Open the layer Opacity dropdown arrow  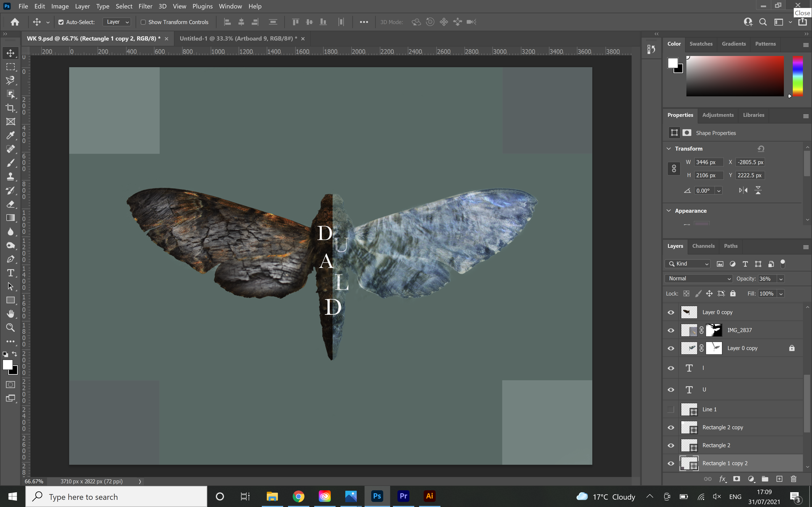pos(781,279)
